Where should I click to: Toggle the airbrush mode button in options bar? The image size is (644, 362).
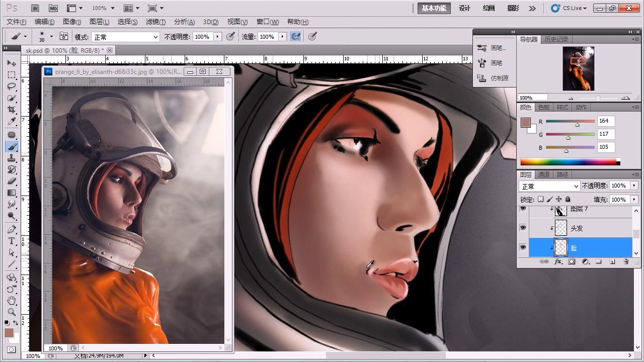click(296, 37)
